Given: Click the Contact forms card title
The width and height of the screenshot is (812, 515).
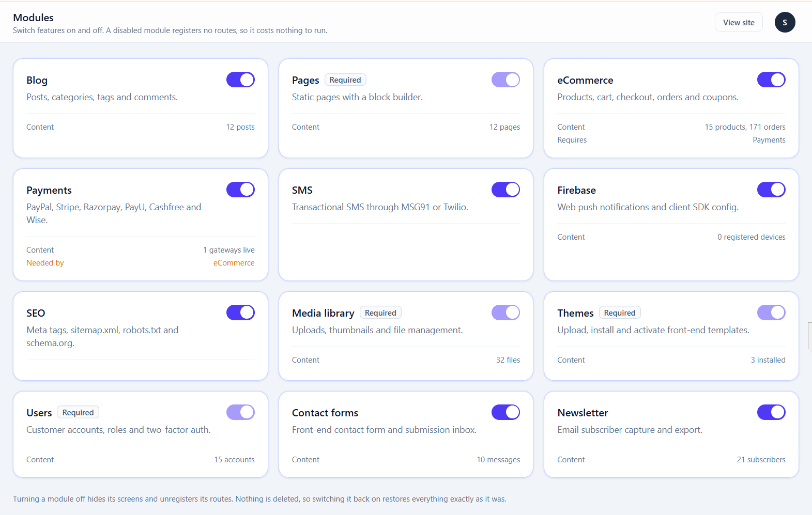Looking at the screenshot, I should point(325,413).
